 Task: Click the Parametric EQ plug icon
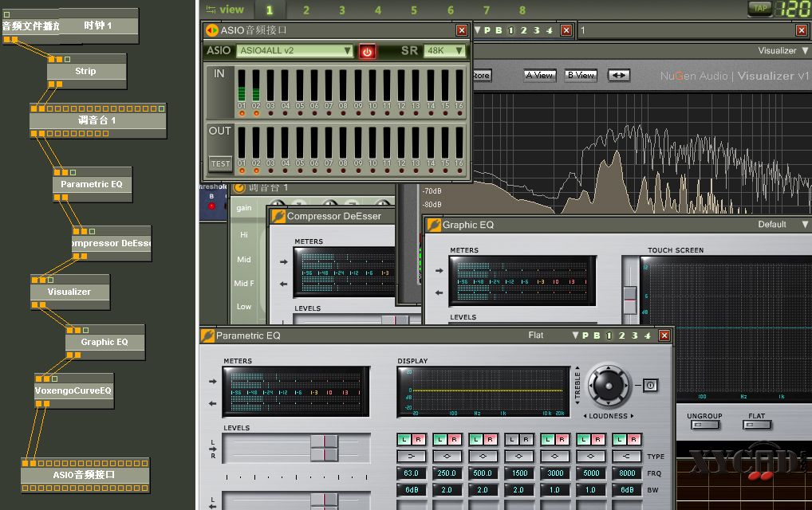point(207,335)
